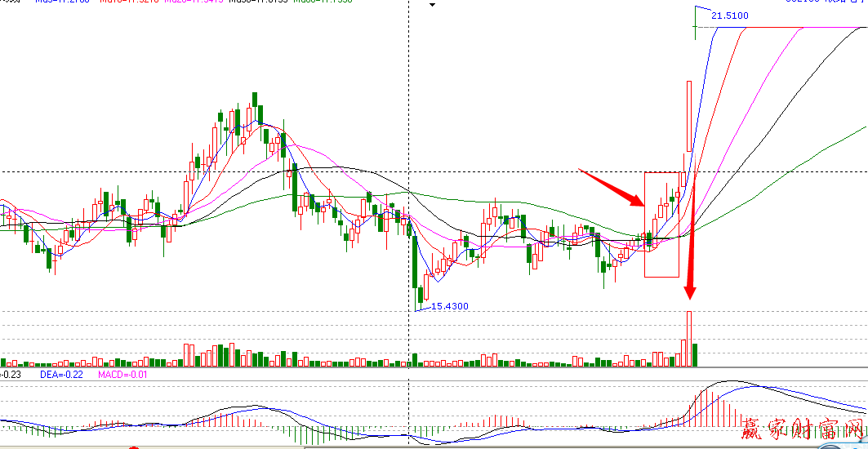
Task: Click the 21.5100 high price label
Action: [729, 16]
